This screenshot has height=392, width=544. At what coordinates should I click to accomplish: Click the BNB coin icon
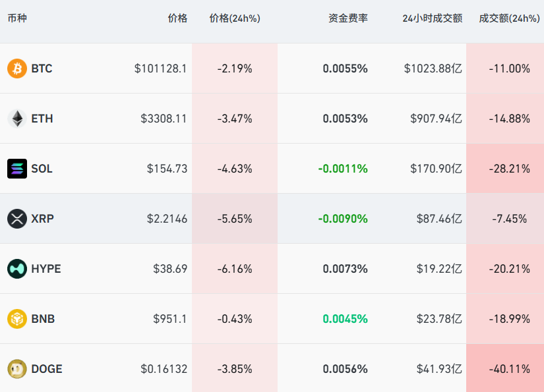pos(17,319)
